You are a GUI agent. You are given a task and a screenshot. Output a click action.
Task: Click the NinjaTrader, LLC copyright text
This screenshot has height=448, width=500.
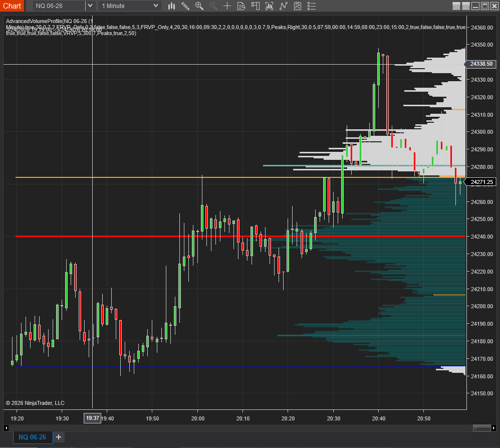coord(35,403)
